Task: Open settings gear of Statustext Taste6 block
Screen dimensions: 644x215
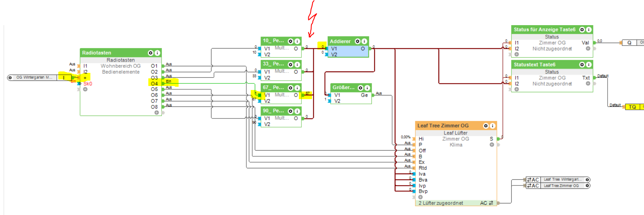Action: [x=582, y=64]
